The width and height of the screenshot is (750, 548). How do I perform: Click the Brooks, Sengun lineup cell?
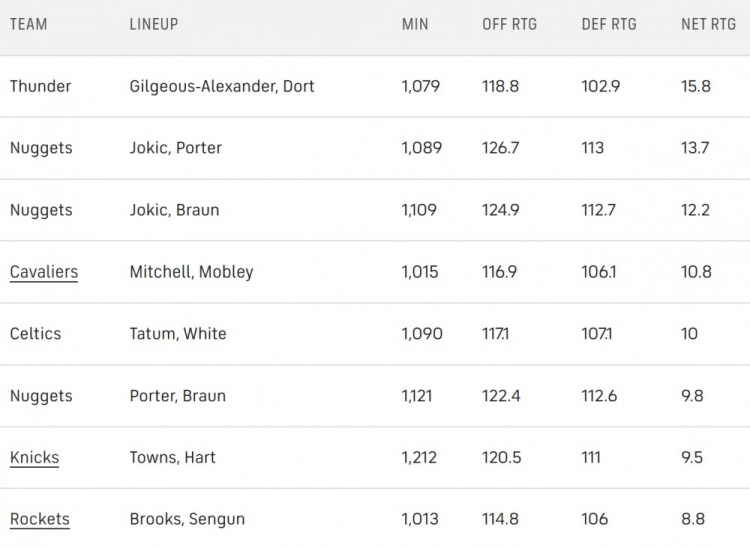click(x=187, y=520)
